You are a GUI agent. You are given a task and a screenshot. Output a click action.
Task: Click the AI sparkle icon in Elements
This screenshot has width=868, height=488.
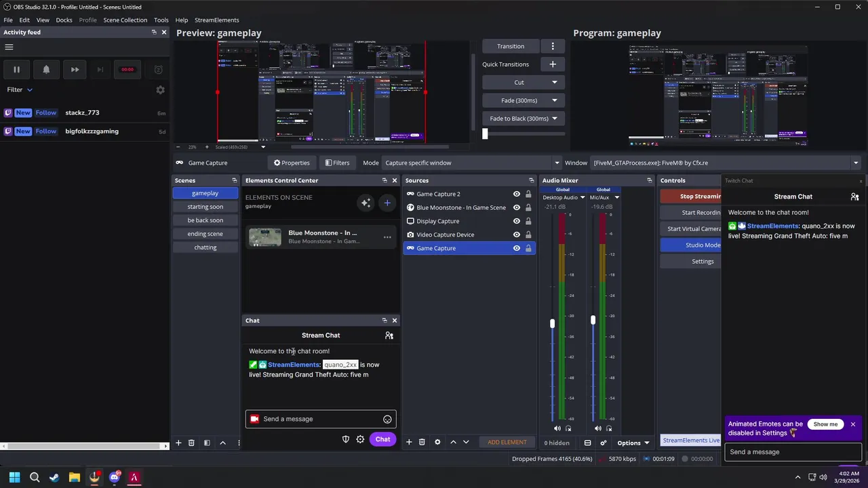click(366, 203)
